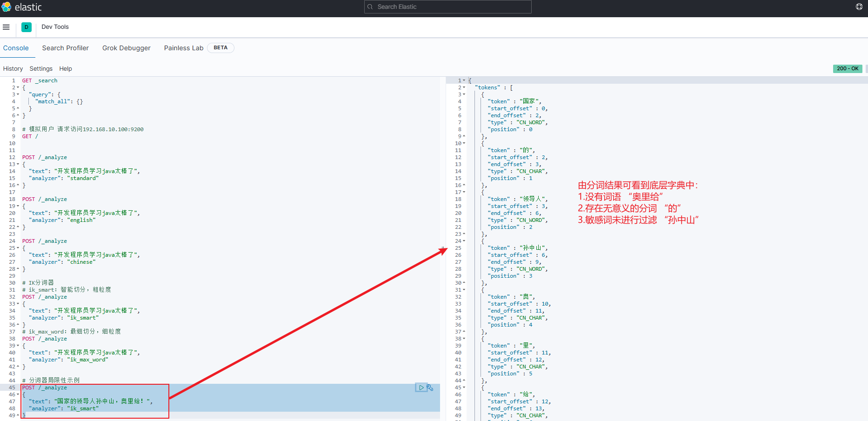868x421 pixels.
Task: Collapse response fold at output line 3
Action: pos(464,94)
